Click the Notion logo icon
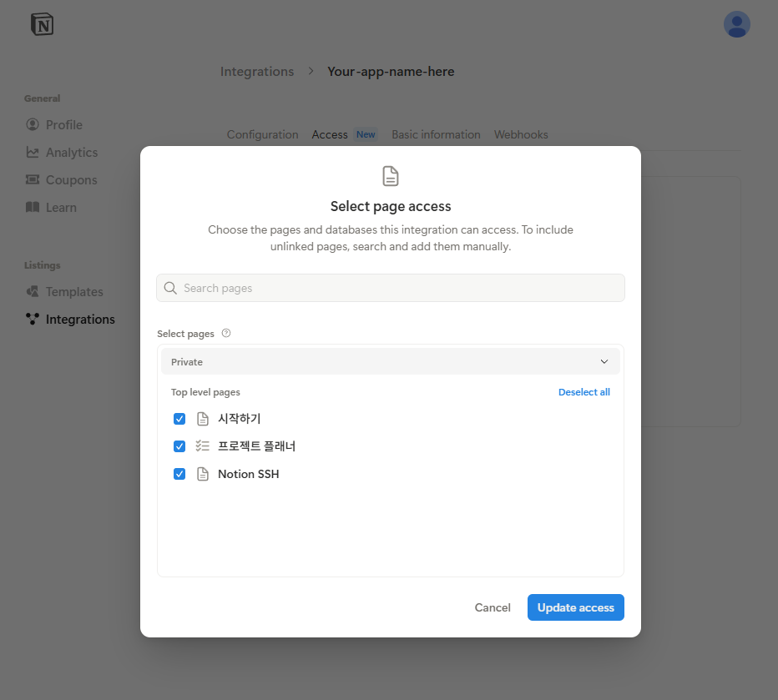The width and height of the screenshot is (778, 700). point(43,24)
